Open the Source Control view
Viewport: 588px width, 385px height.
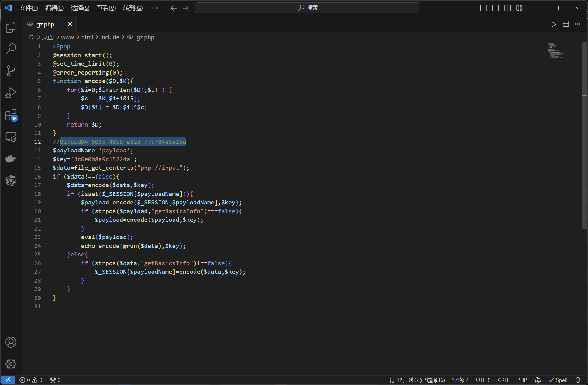(11, 71)
